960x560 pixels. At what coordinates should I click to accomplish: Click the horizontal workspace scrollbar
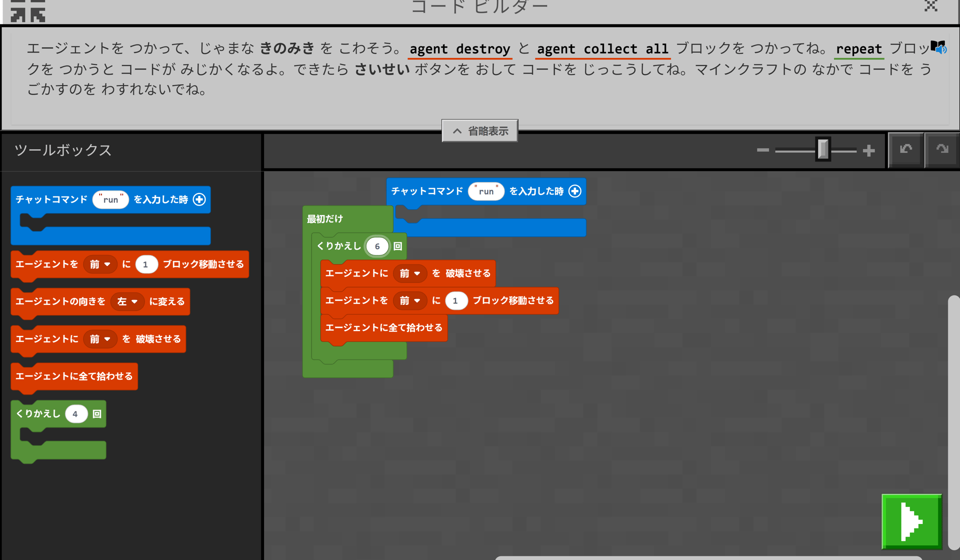709,557
